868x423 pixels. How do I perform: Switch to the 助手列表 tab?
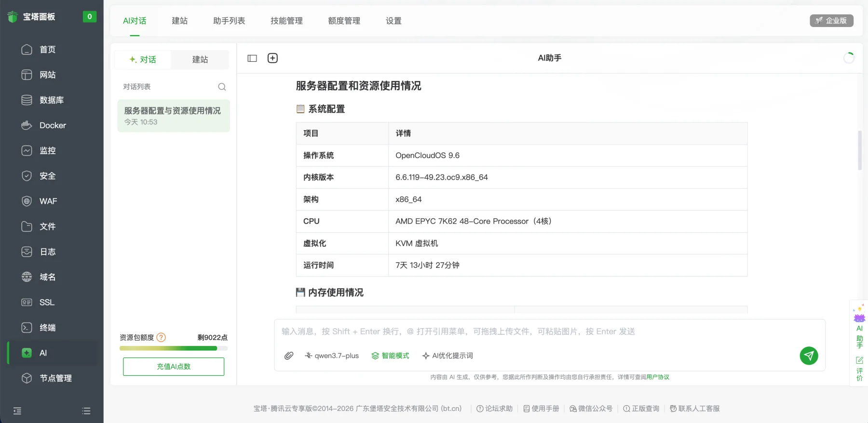229,21
